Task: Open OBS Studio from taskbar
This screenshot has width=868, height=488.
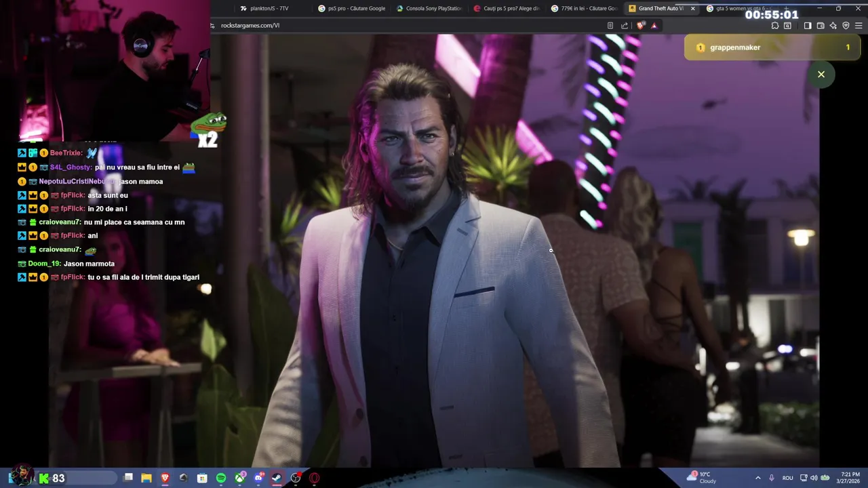Action: coord(296,478)
